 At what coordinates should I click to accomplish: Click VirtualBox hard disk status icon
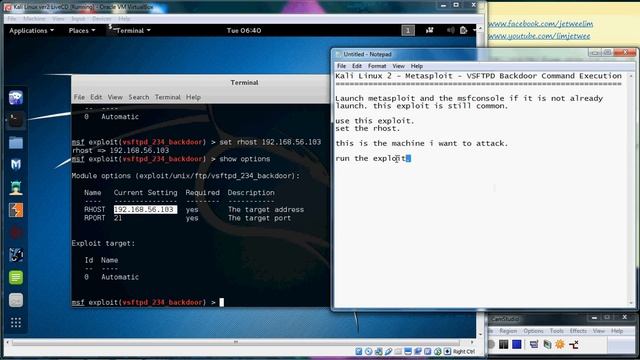[x=359, y=351]
